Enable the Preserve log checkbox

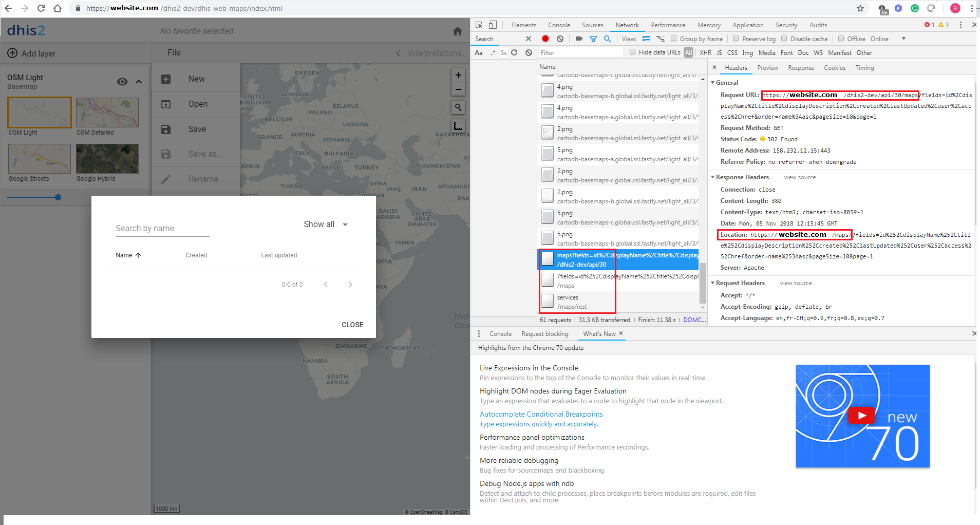click(x=736, y=38)
